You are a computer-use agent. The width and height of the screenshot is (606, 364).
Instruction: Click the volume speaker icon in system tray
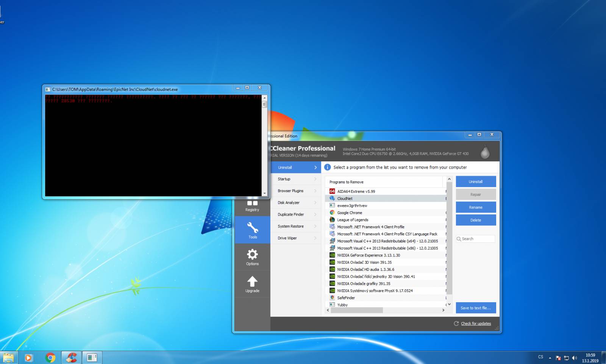tap(575, 358)
